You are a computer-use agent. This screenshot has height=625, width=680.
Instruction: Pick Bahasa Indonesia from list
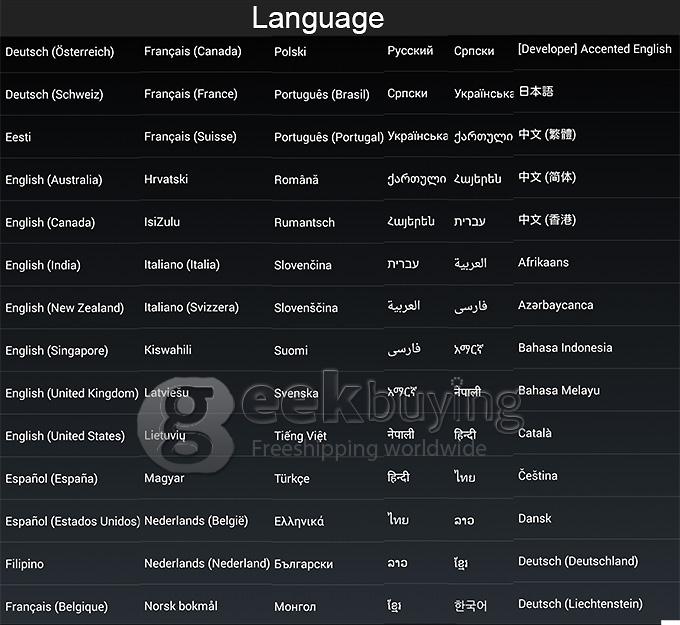click(x=565, y=348)
